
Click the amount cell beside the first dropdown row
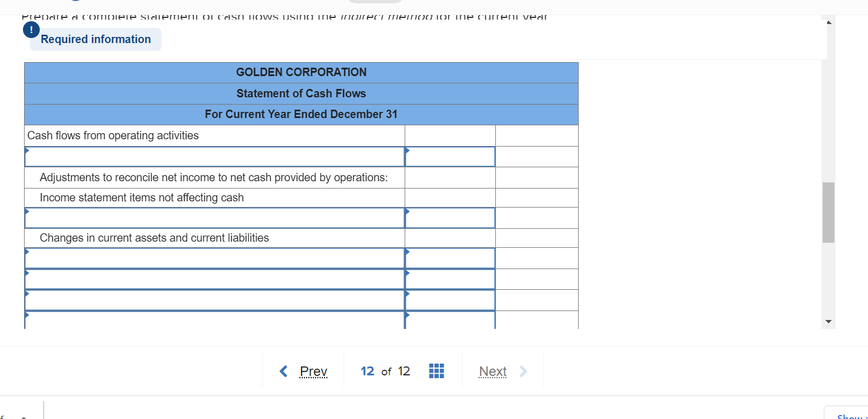click(450, 157)
